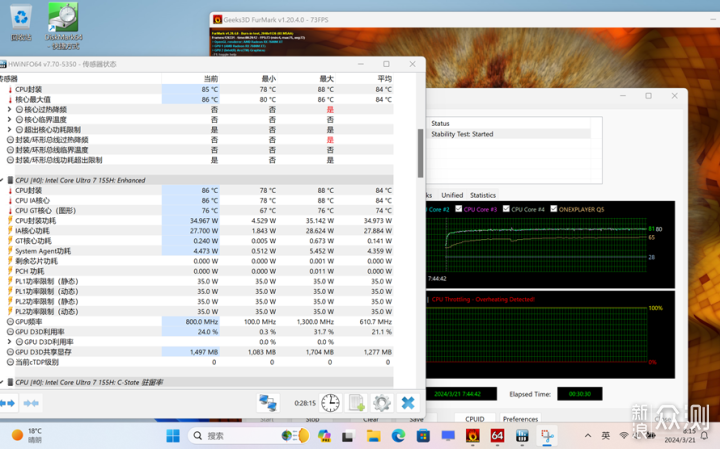Click the HWiNFO vertical scrollbar thumb

coord(420,153)
